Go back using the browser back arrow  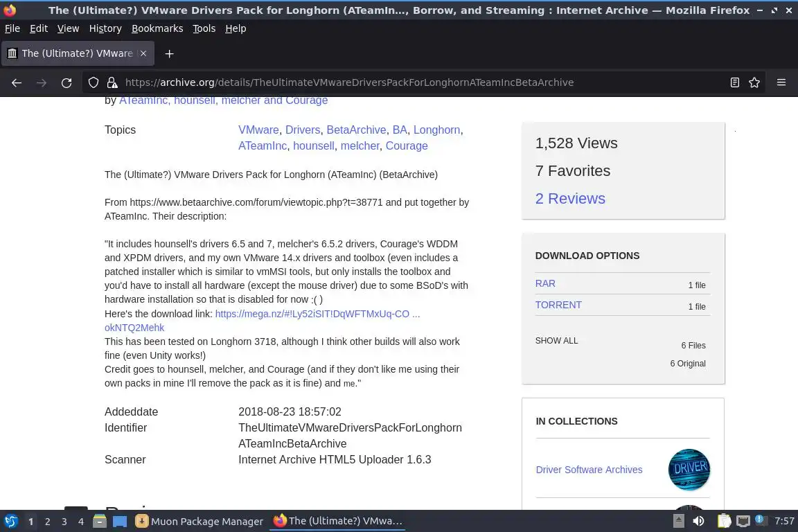click(x=17, y=83)
